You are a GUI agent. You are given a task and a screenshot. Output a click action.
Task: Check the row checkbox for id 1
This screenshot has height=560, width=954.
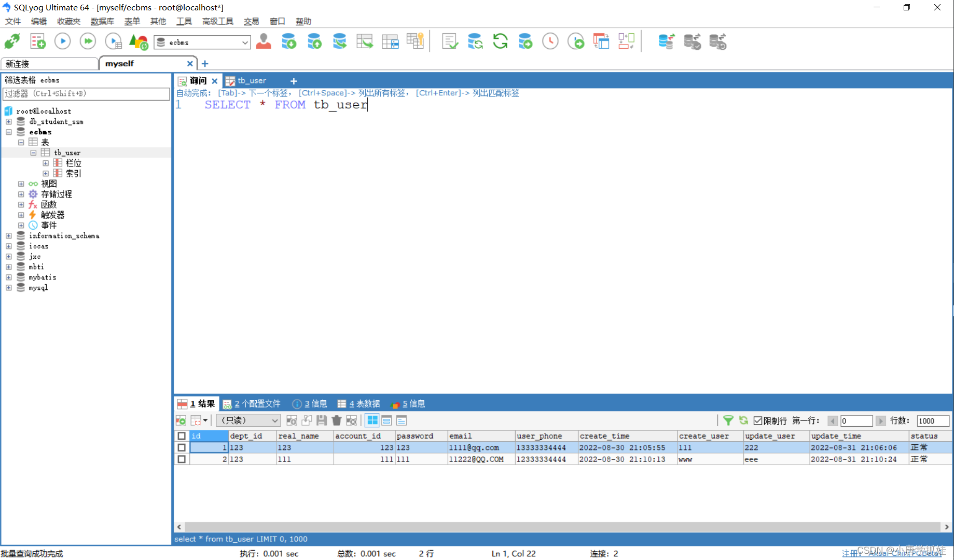pyautogui.click(x=182, y=447)
